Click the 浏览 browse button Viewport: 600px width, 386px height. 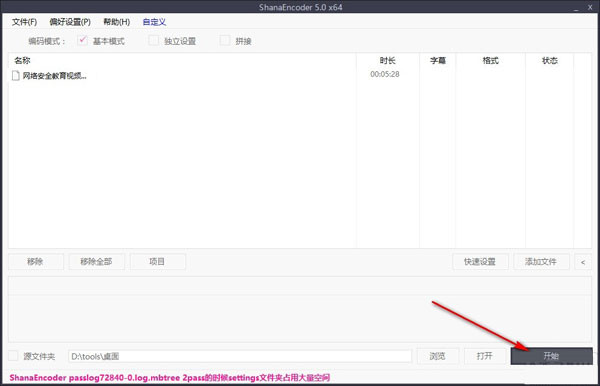(437, 356)
